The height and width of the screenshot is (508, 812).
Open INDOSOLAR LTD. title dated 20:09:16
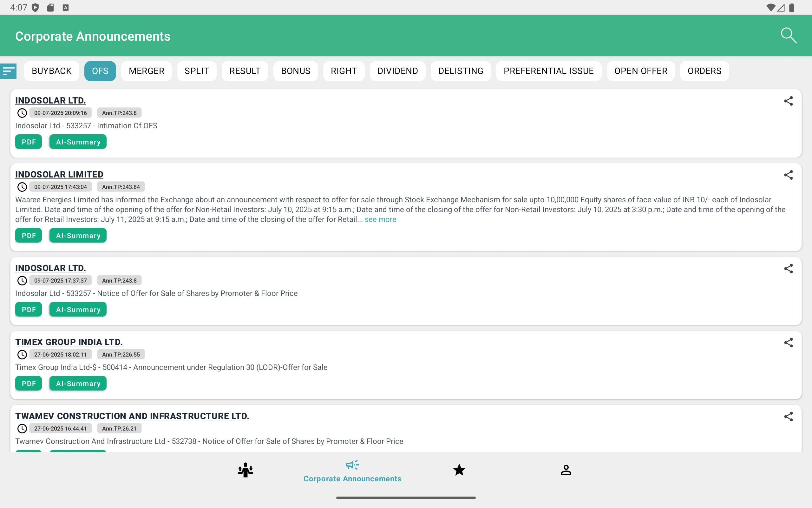(50, 100)
